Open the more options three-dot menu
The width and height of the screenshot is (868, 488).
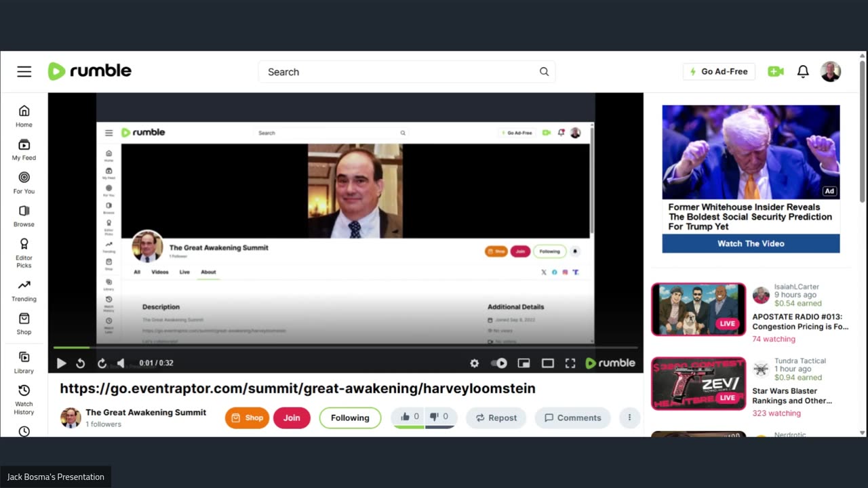pos(629,418)
